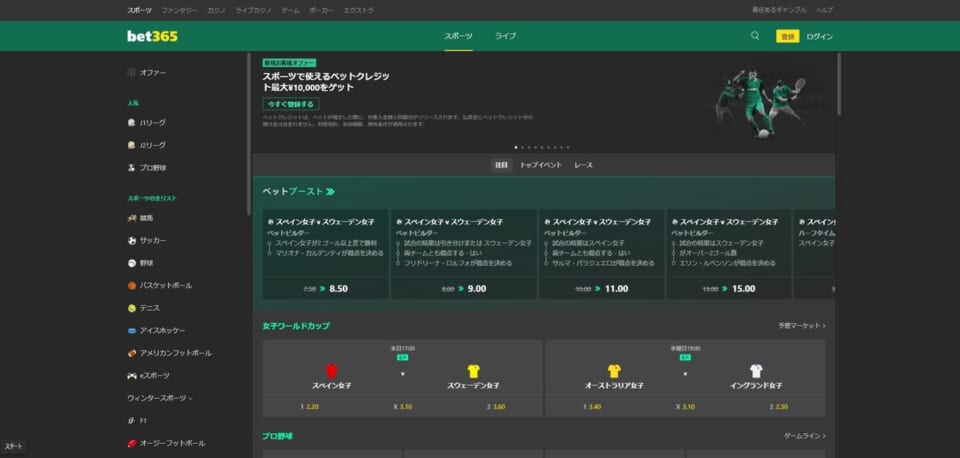The image size is (960, 458).
Task: Click the ログイン button
Action: pyautogui.click(x=820, y=36)
